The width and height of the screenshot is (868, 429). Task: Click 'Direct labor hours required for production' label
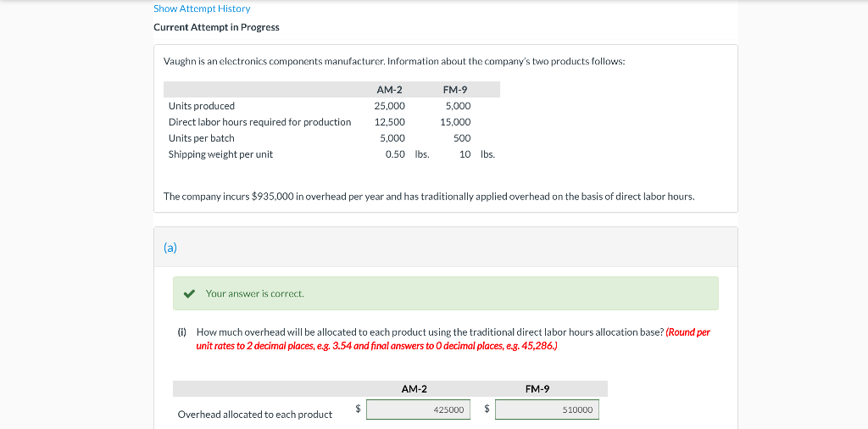[259, 122]
